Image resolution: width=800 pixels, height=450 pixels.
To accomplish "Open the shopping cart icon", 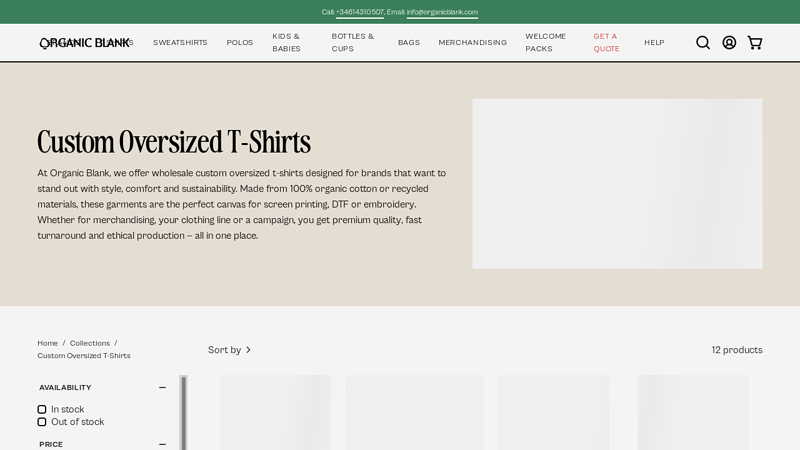I will click(755, 42).
